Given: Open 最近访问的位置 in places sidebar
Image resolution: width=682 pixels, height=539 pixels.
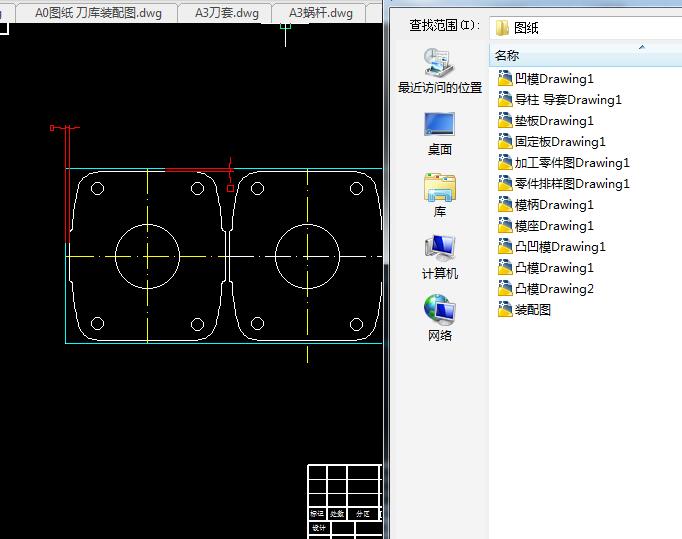Looking at the screenshot, I should click(440, 71).
